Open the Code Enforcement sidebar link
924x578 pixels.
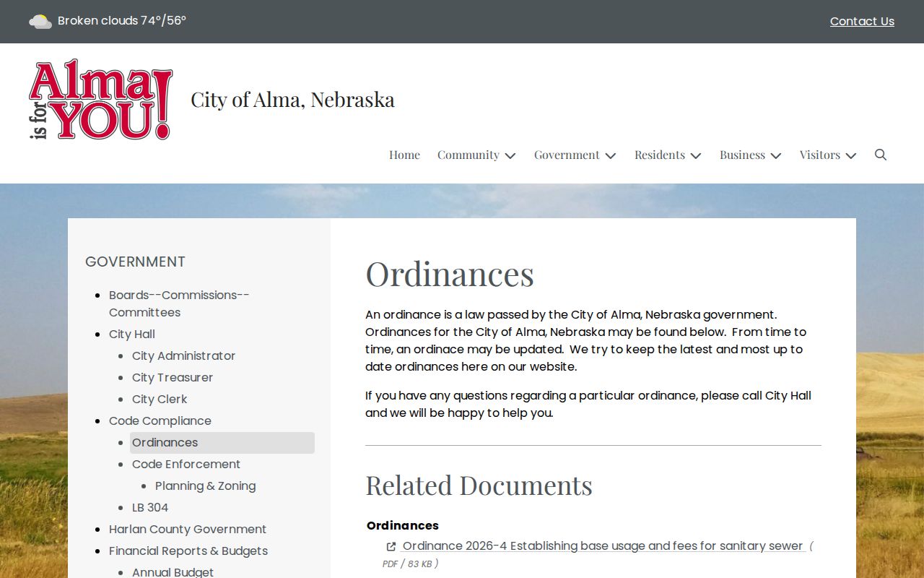point(186,464)
